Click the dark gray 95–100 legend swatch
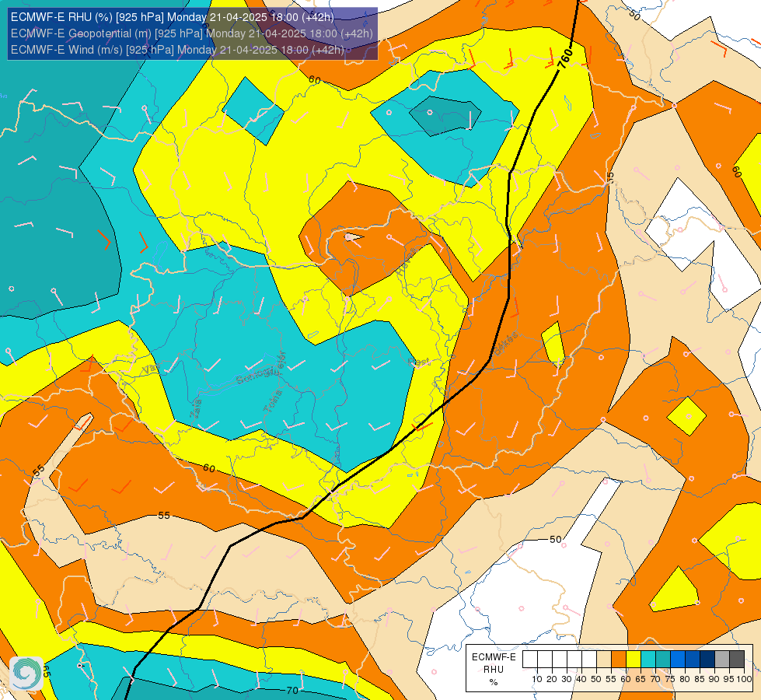 (x=737, y=660)
